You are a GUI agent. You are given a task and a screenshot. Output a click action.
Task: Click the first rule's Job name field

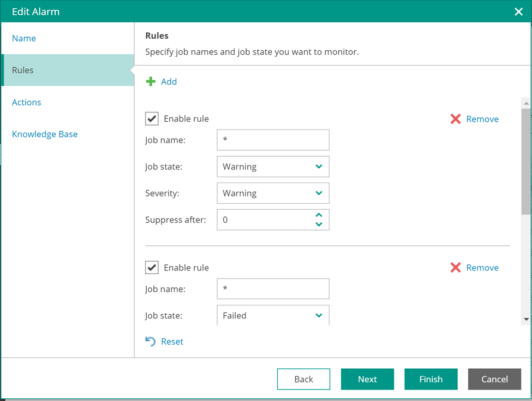tap(273, 140)
